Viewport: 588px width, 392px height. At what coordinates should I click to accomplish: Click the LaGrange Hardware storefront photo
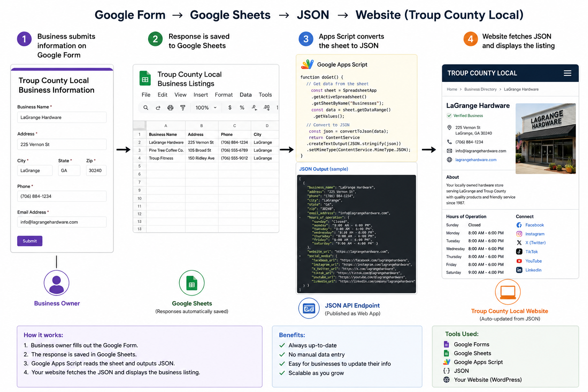pyautogui.click(x=546, y=139)
